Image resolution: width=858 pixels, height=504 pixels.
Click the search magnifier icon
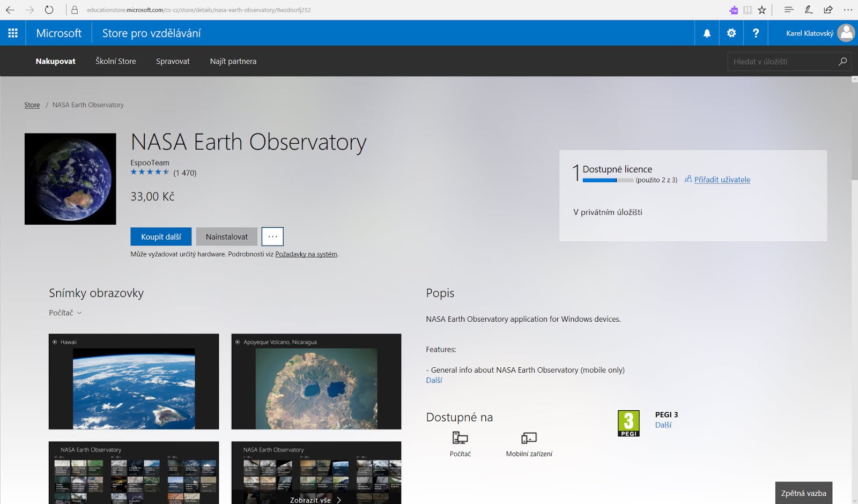tap(842, 62)
